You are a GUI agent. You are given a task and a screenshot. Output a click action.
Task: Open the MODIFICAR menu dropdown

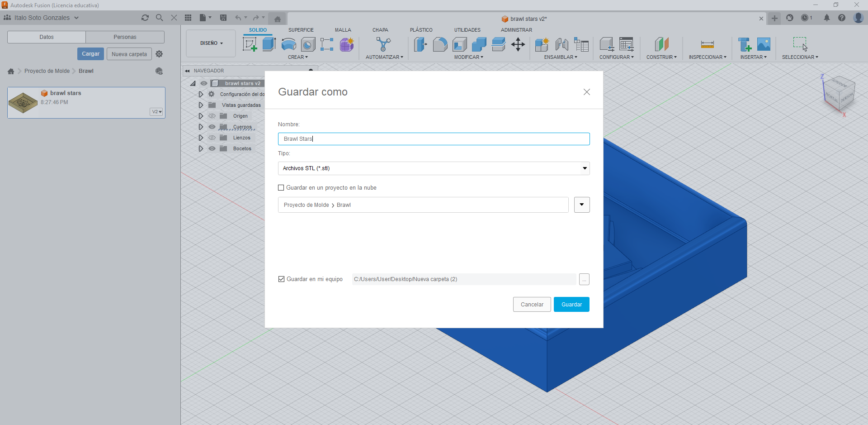[x=469, y=57]
